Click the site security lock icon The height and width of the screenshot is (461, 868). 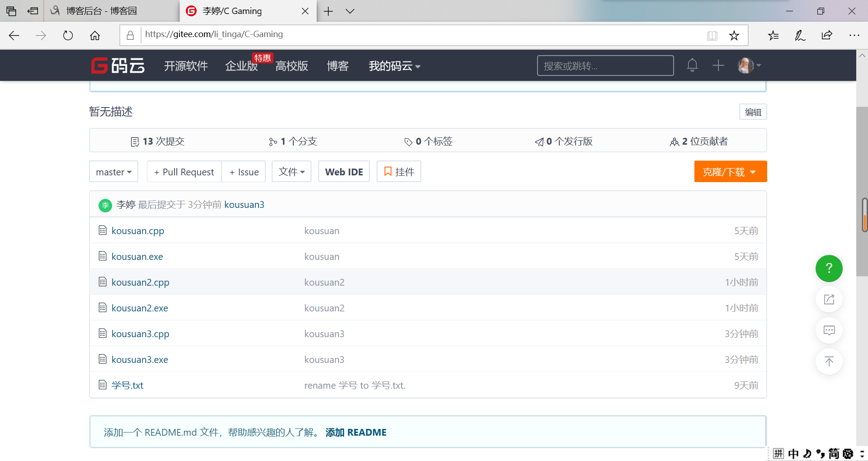tap(130, 35)
